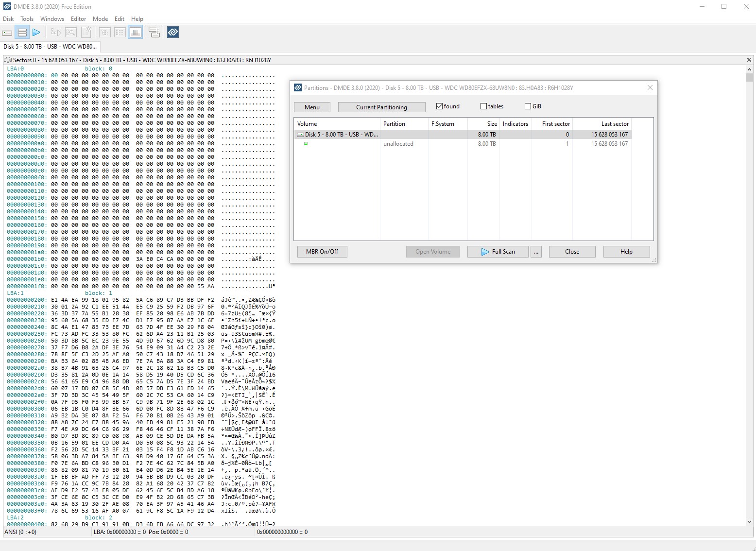This screenshot has width=756, height=551.
Task: Enable the 'GiB' checkbox
Action: point(528,106)
